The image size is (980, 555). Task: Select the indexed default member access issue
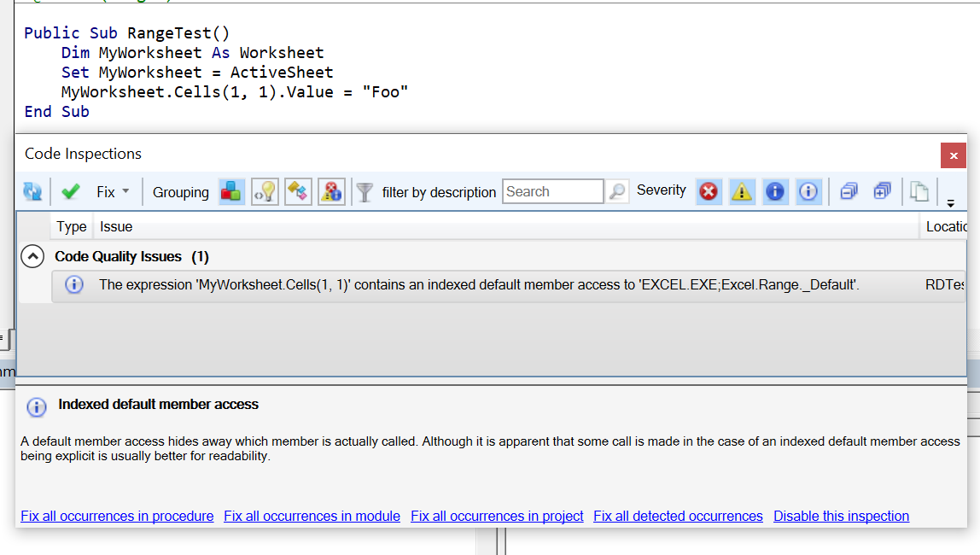pyautogui.click(x=507, y=286)
